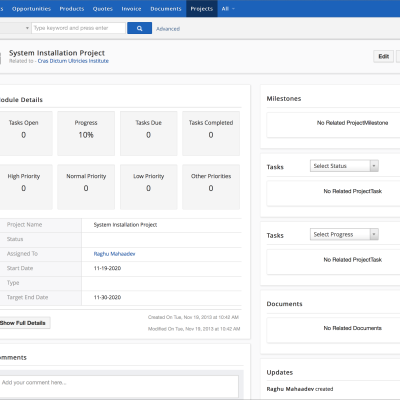Click the Documents widget heading
The height and width of the screenshot is (400, 400).
[x=285, y=304]
